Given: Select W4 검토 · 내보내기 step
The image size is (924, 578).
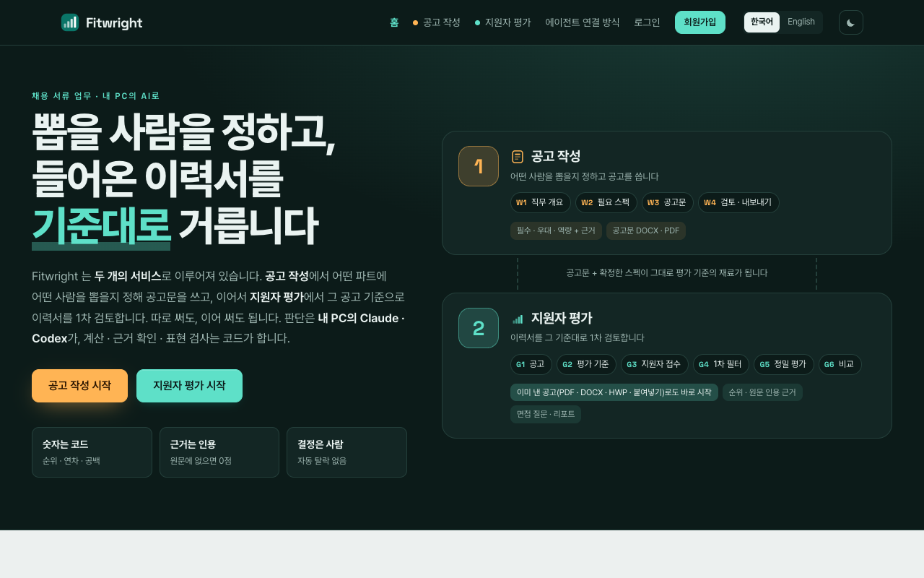Looking at the screenshot, I should [x=738, y=203].
